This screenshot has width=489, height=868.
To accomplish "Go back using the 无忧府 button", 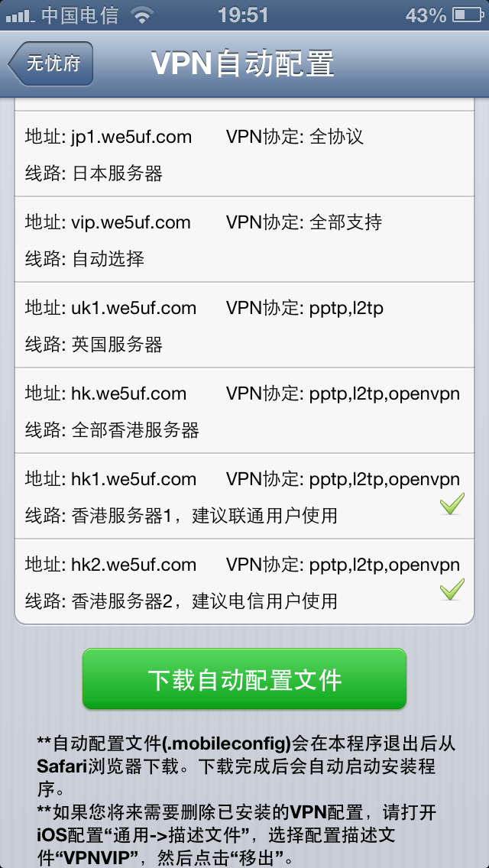I will tap(51, 63).
